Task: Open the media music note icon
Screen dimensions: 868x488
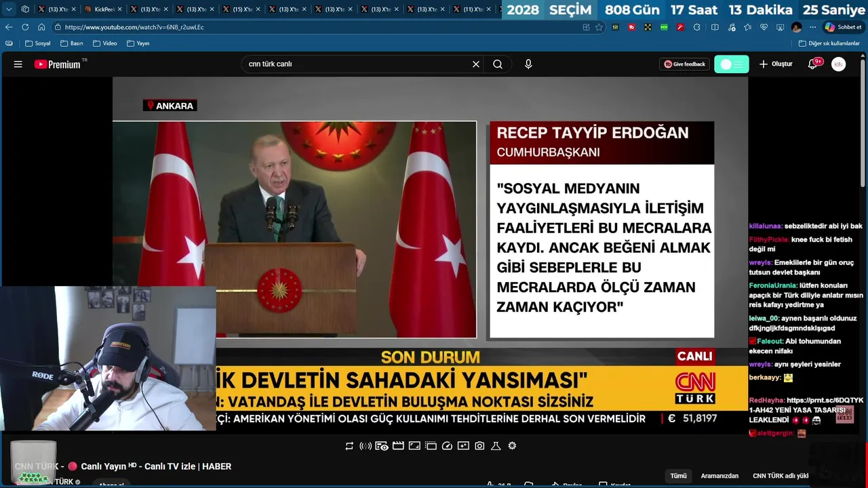Action: [x=732, y=27]
